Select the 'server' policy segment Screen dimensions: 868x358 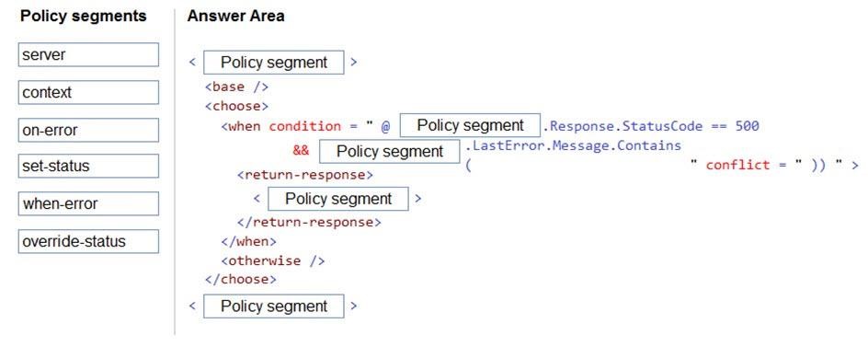pos(88,55)
